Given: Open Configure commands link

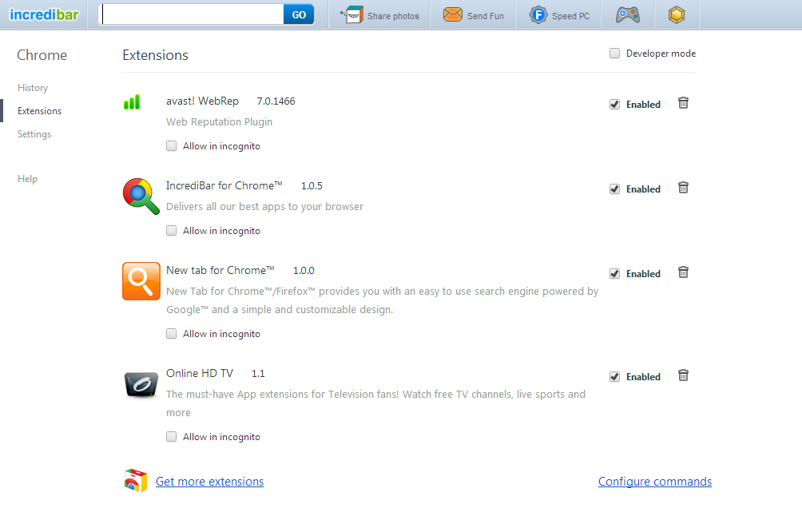Looking at the screenshot, I should click(655, 482).
